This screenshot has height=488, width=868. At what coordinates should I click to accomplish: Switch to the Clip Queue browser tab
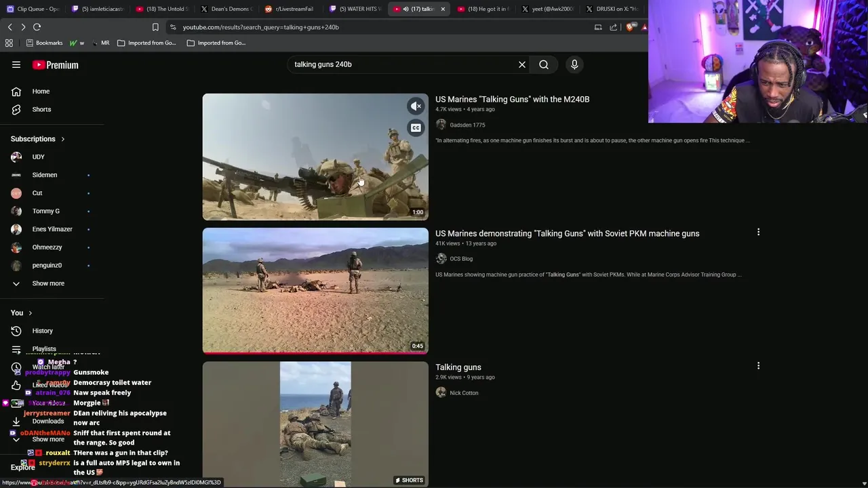click(33, 9)
